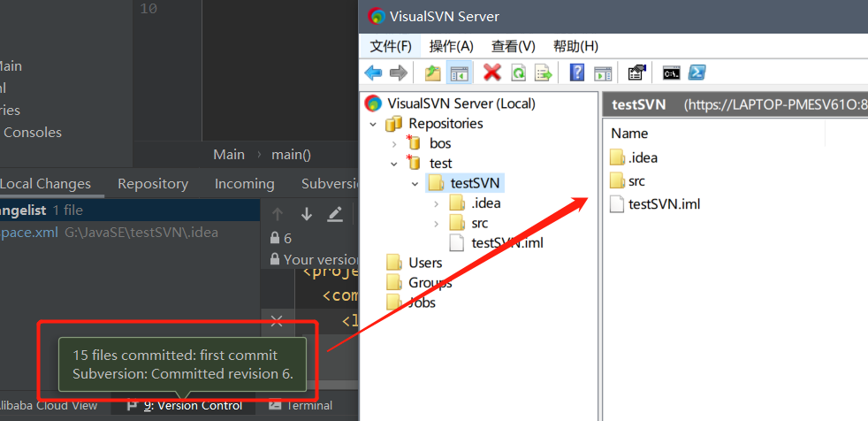Collapse the Repositories tree node

[373, 124]
